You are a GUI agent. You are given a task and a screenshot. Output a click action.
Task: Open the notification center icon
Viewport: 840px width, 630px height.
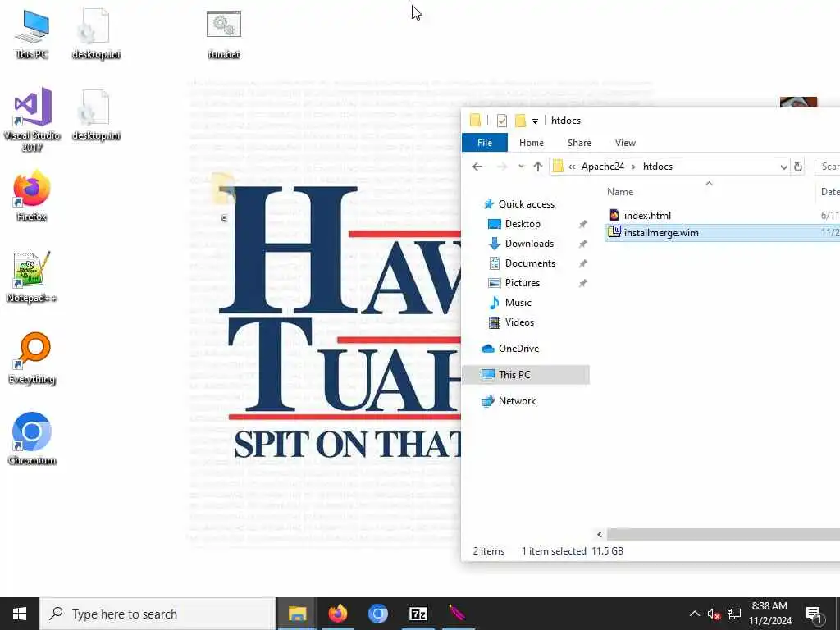(x=814, y=614)
